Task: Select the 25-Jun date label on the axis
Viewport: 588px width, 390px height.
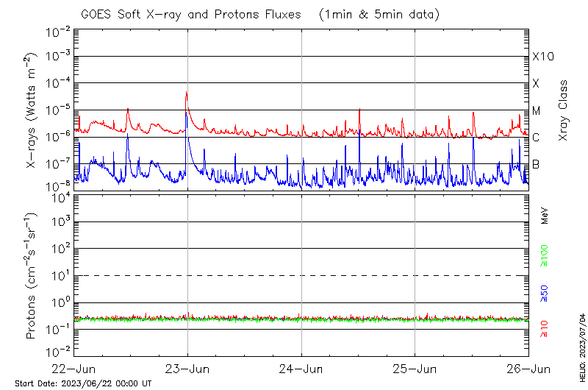Action: [x=415, y=368]
